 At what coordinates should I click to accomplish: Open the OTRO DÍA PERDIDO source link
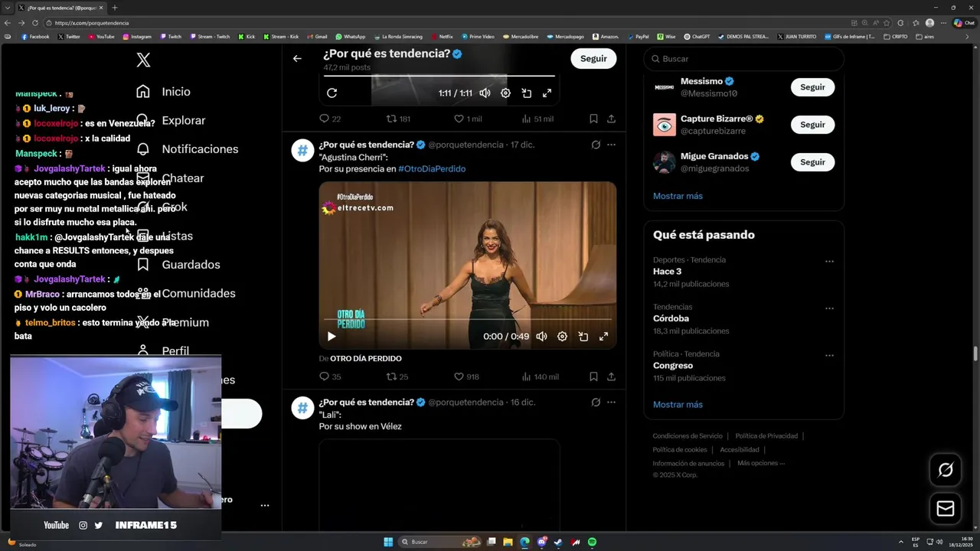tap(366, 358)
